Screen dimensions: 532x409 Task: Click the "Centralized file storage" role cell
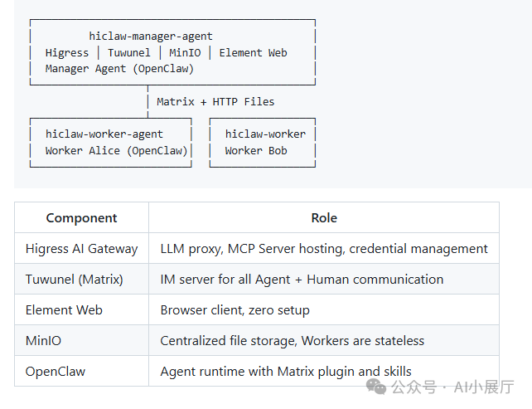pyautogui.click(x=292, y=341)
